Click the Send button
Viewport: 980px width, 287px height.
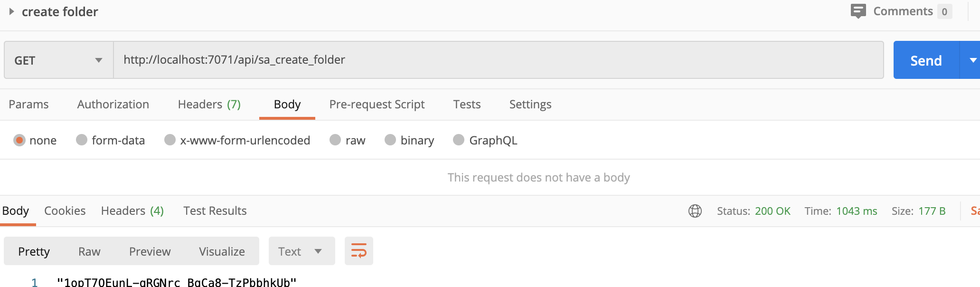(926, 60)
